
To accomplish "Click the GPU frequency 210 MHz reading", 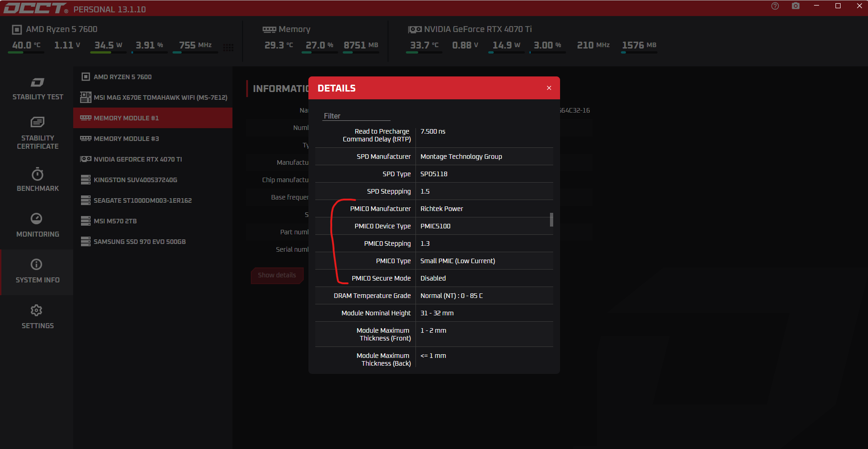I will tap(593, 45).
